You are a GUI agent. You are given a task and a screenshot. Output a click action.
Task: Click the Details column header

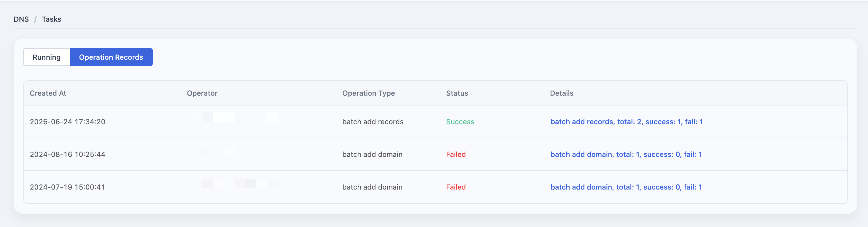click(x=561, y=93)
